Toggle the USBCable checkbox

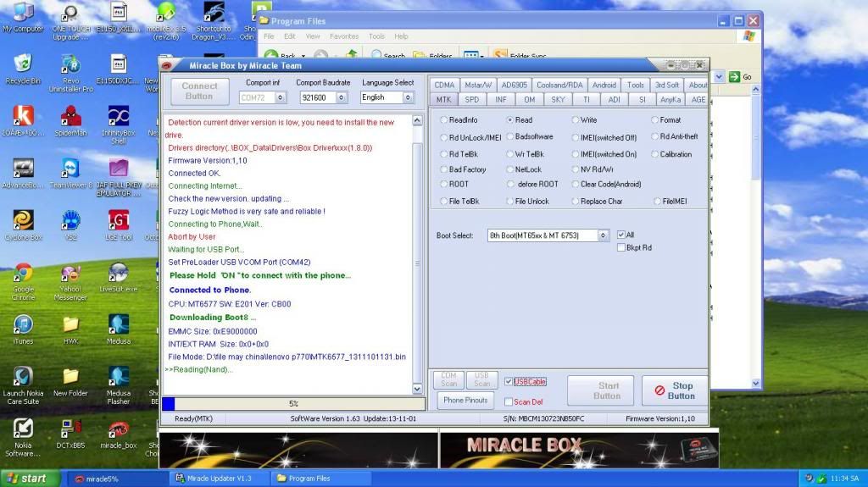click(509, 381)
